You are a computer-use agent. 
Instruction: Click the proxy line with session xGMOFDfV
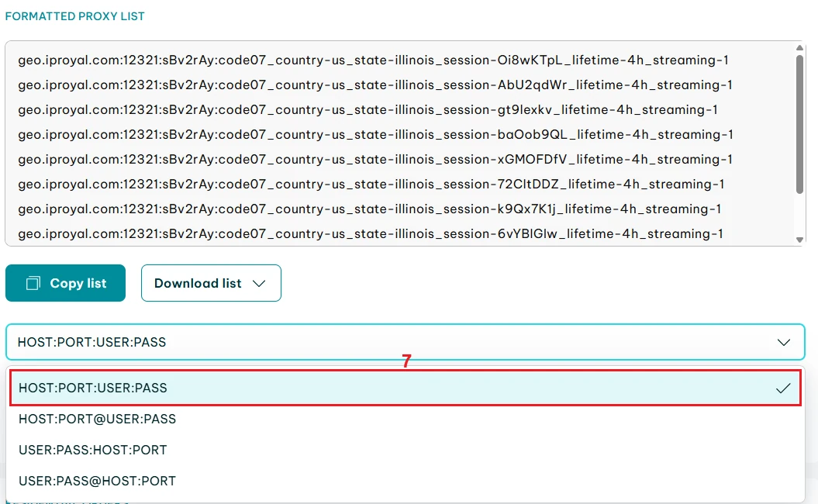click(375, 160)
